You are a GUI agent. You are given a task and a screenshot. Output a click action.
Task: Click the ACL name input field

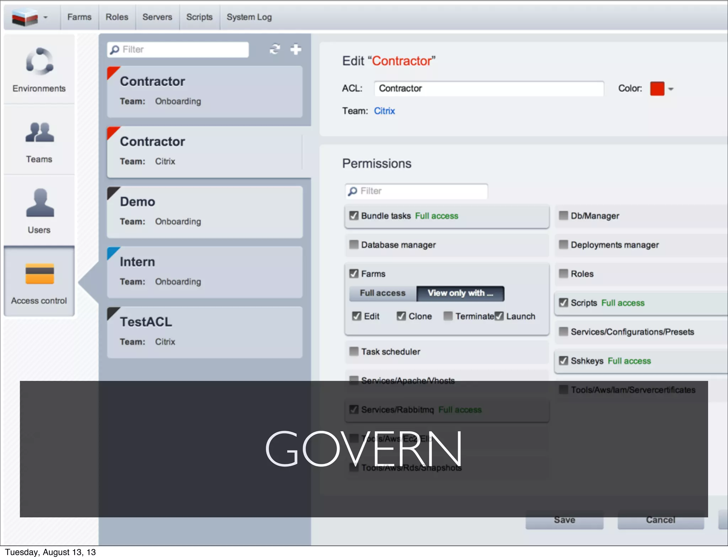489,88
